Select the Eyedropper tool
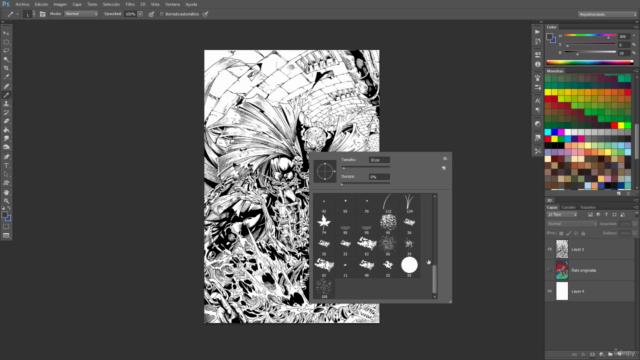 point(6,77)
